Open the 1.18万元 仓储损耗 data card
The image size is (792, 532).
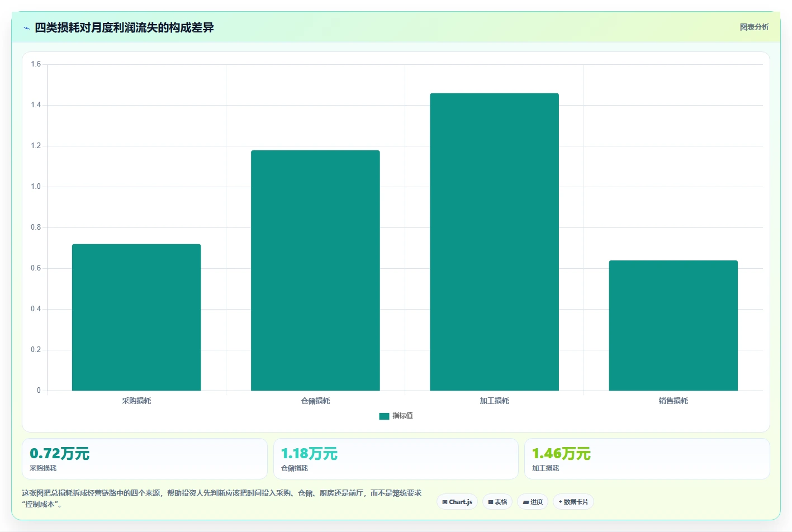point(396,459)
